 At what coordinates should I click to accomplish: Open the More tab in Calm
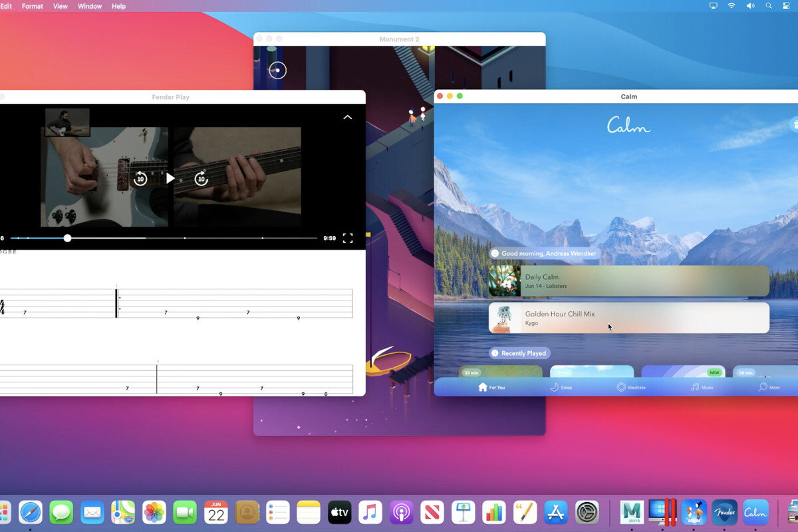(x=769, y=387)
